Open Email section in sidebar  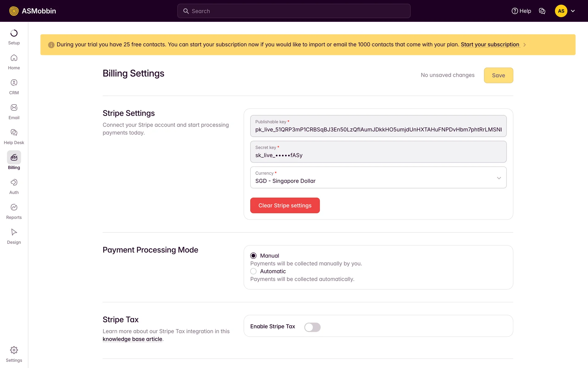coord(14,108)
